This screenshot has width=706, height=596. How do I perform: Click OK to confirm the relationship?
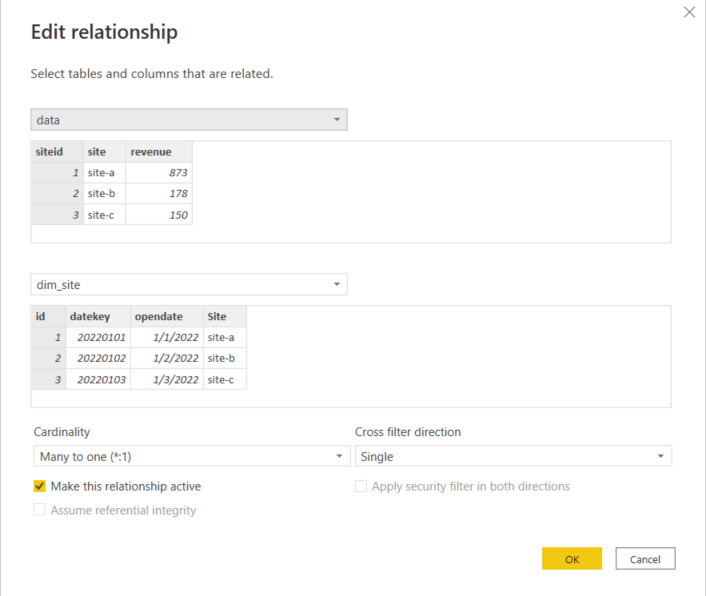tap(572, 559)
